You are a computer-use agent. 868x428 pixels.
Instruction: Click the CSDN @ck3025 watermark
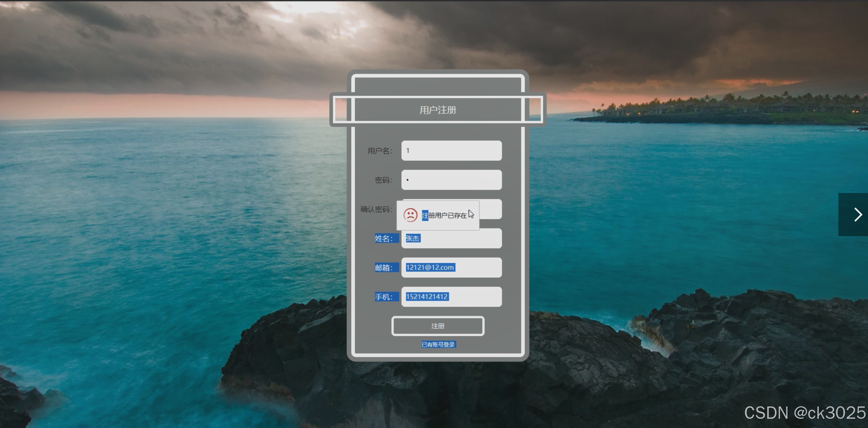pyautogui.click(x=805, y=413)
